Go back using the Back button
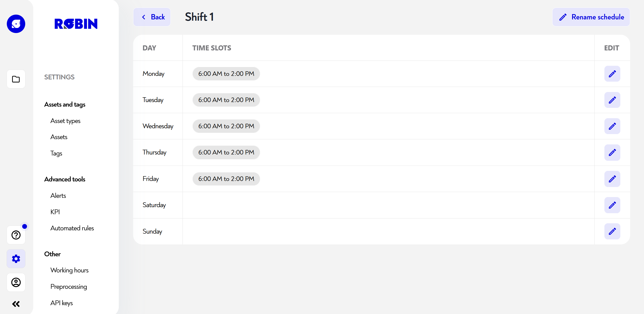644x314 pixels. (152, 17)
